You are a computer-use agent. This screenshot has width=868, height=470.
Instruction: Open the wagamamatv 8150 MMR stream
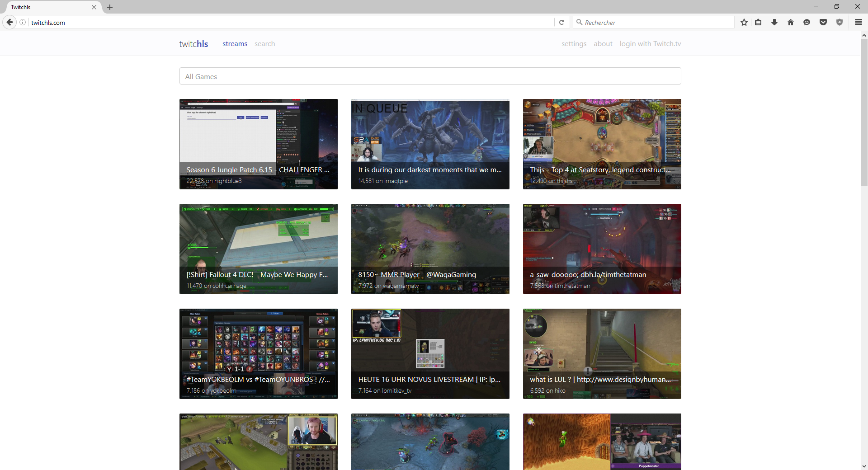tap(430, 249)
